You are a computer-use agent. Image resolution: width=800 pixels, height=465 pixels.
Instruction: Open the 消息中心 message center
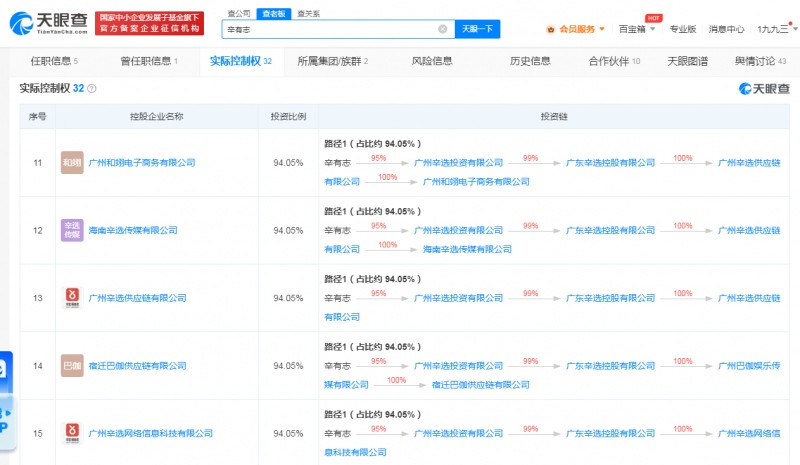tap(726, 29)
